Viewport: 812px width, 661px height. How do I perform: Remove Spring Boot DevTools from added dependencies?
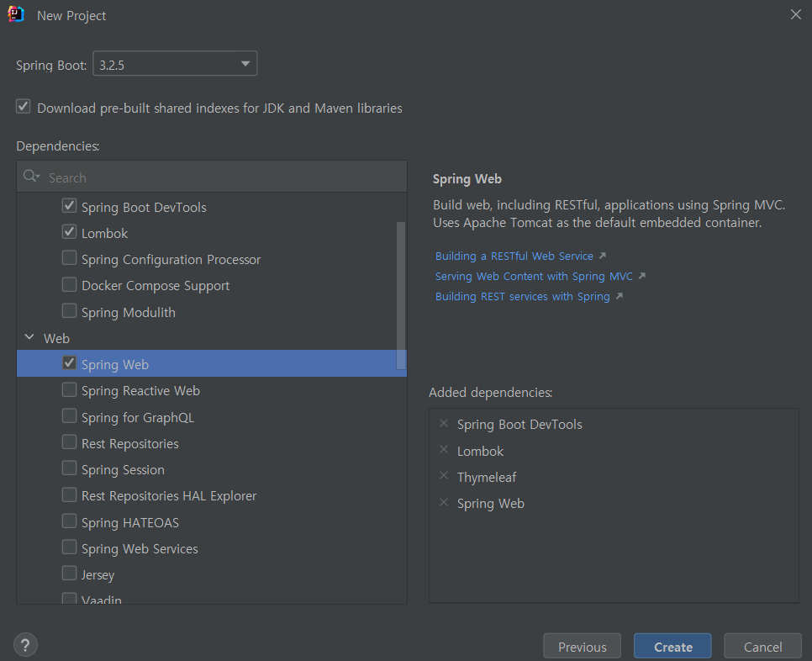click(x=444, y=423)
